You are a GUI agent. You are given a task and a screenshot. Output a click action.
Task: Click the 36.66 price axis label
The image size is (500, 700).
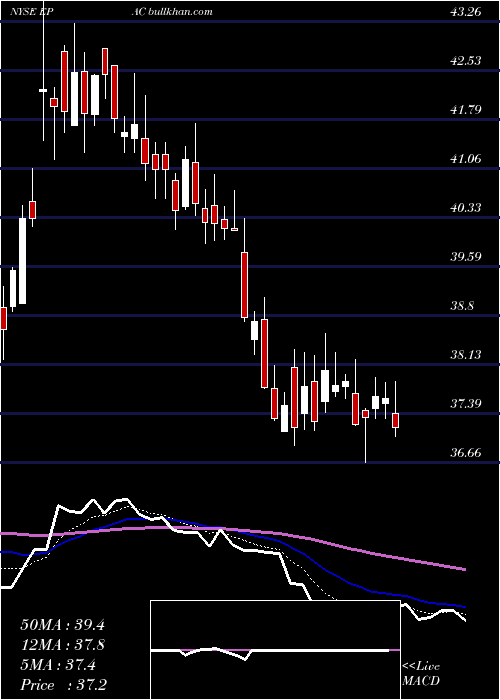click(467, 453)
